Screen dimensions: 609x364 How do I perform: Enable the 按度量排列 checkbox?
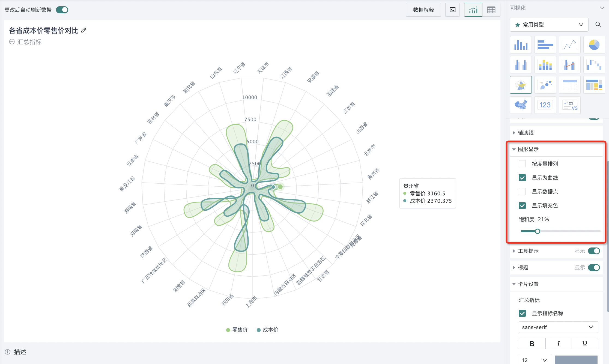click(522, 164)
